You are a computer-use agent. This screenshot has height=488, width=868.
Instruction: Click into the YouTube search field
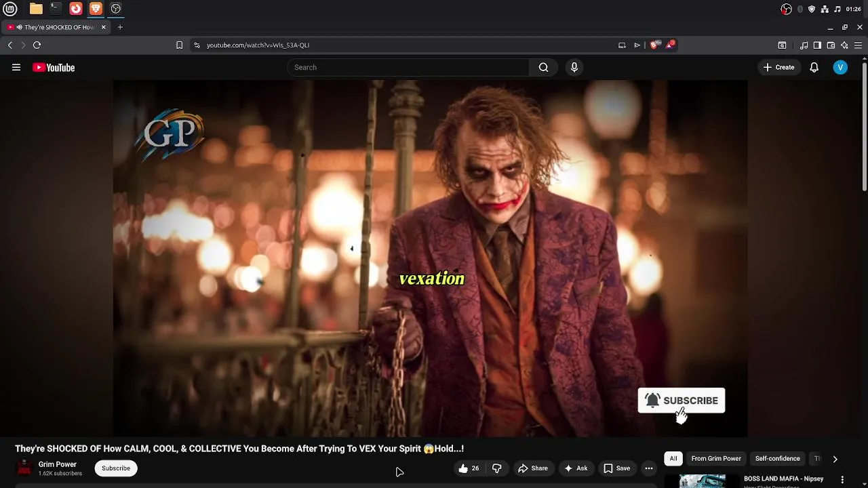click(408, 67)
